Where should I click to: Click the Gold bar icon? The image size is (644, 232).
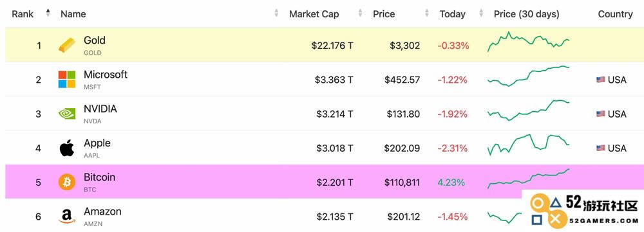coord(67,45)
